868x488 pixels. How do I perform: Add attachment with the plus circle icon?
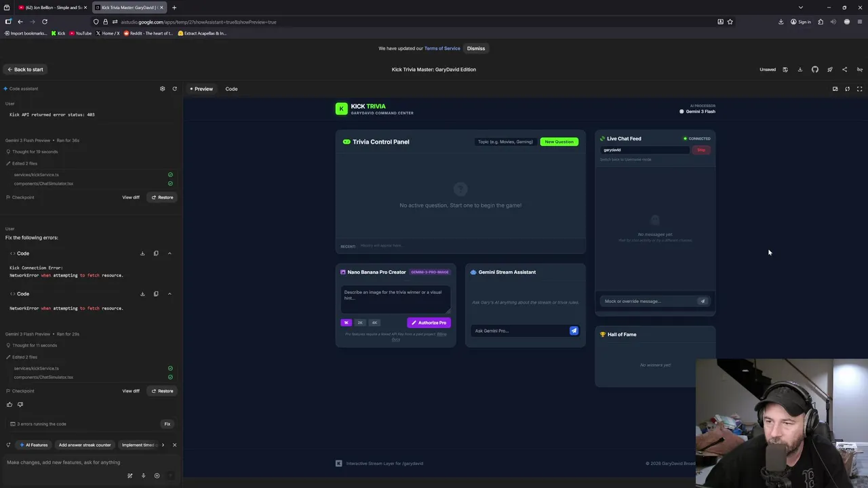pyautogui.click(x=157, y=476)
